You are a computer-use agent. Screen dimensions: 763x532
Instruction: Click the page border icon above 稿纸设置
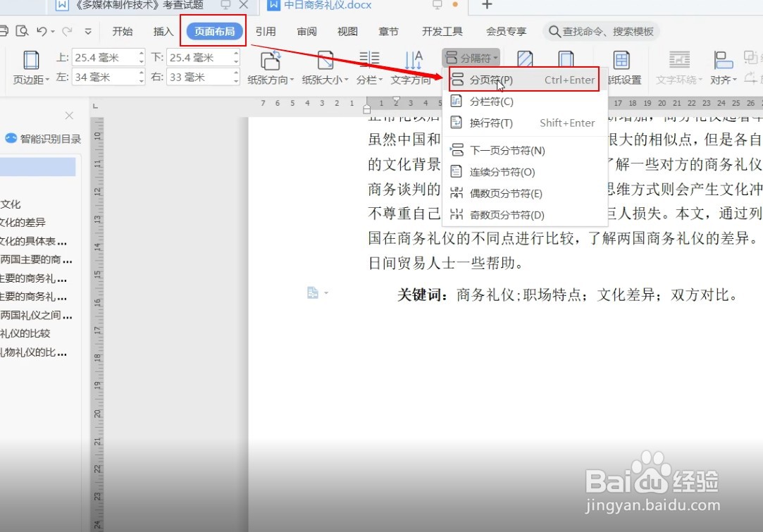566,60
